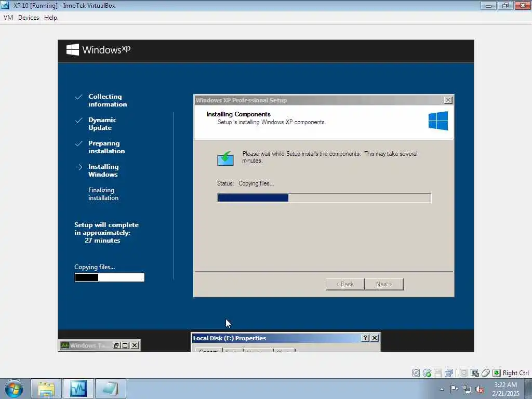The height and width of the screenshot is (399, 532).
Task: Click the Right Ctrl host key label
Action: coord(515,373)
